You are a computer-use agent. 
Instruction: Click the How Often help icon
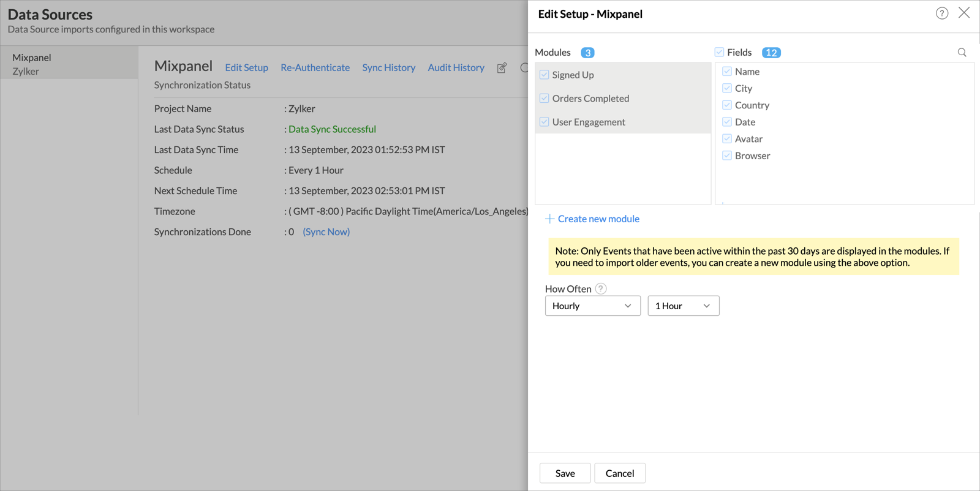click(601, 288)
